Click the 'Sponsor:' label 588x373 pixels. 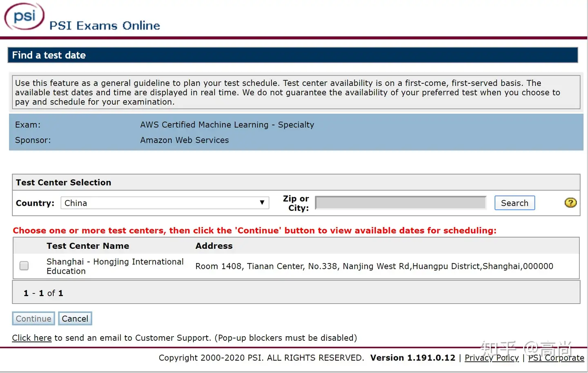[33, 140]
